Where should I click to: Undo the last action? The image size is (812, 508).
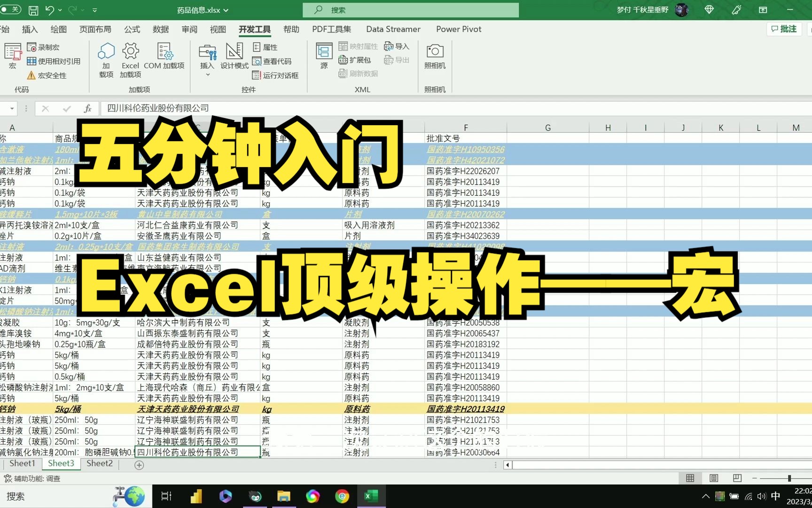coord(50,10)
